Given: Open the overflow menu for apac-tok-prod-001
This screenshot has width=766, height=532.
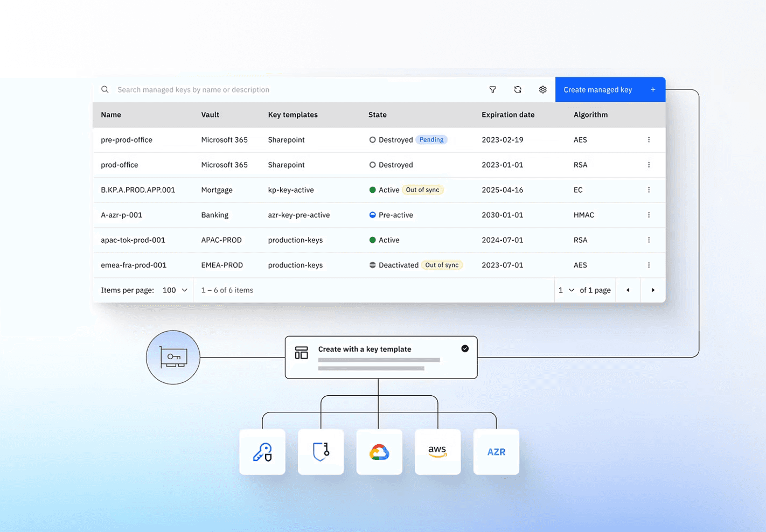Looking at the screenshot, I should point(649,240).
